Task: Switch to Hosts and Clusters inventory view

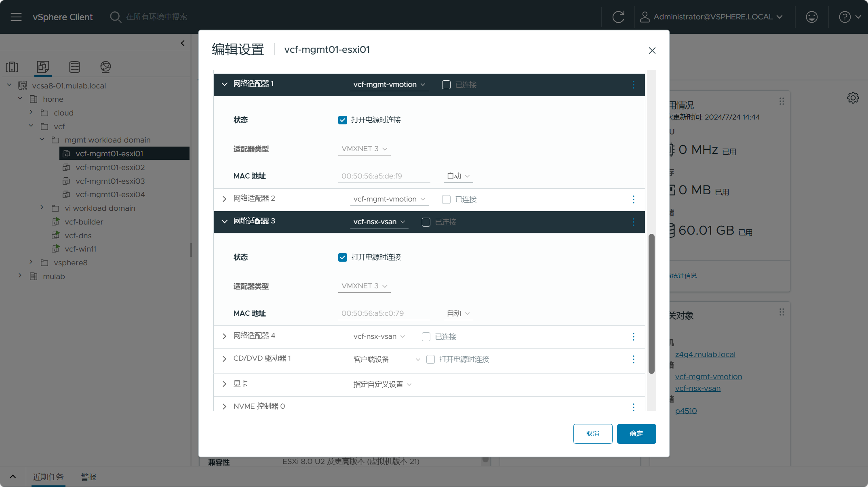Action: [12, 67]
